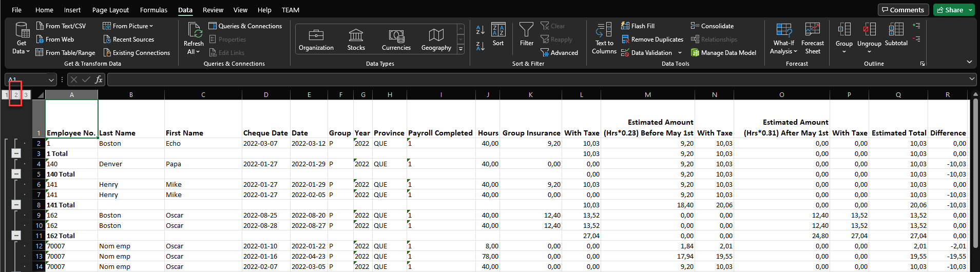Open Data Validation dropdown arrow

pyautogui.click(x=680, y=52)
